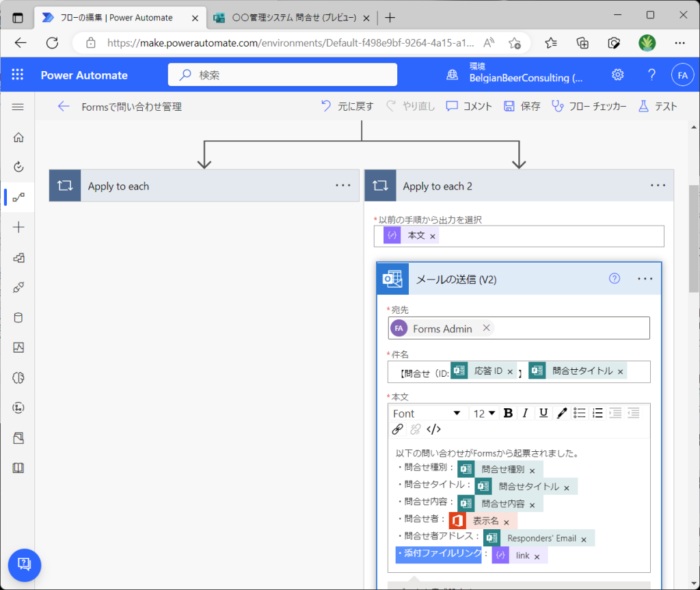Open the Font dropdown in the editor
This screenshot has height=590, width=700.
pos(427,414)
